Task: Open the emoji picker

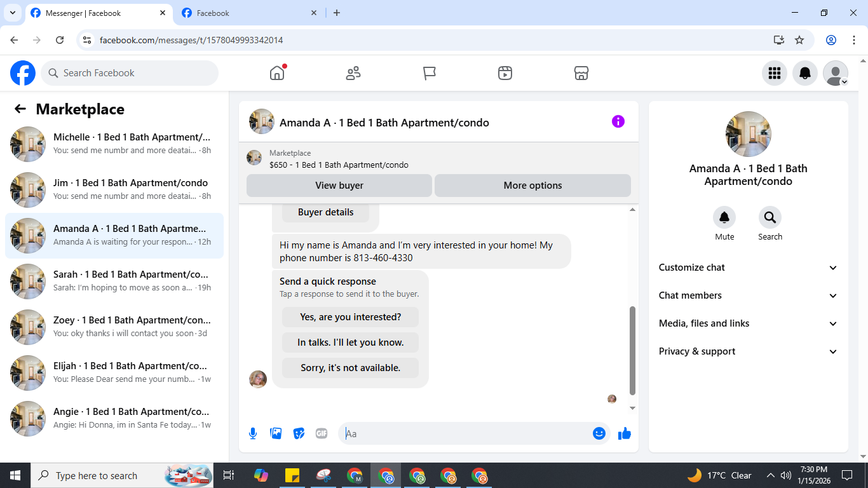Action: (599, 433)
